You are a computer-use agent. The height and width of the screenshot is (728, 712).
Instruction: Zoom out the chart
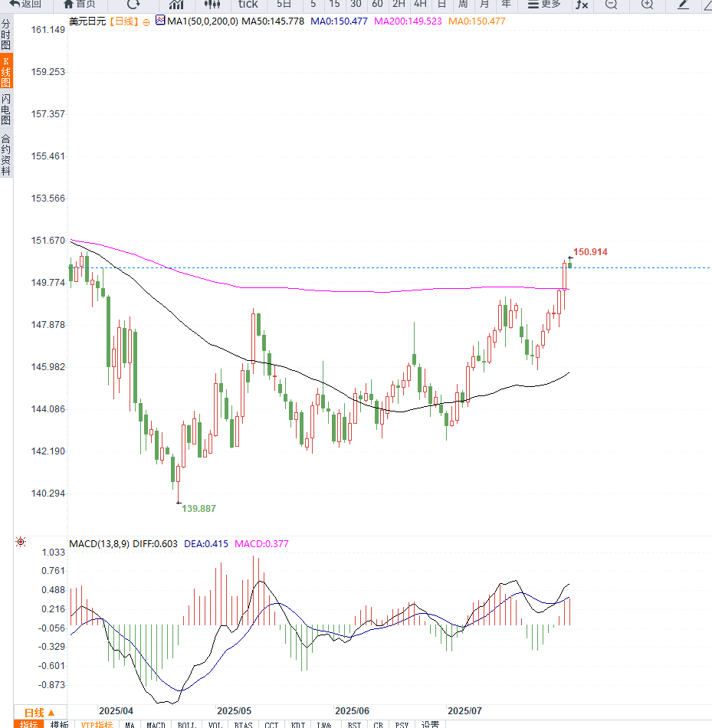[x=611, y=4]
